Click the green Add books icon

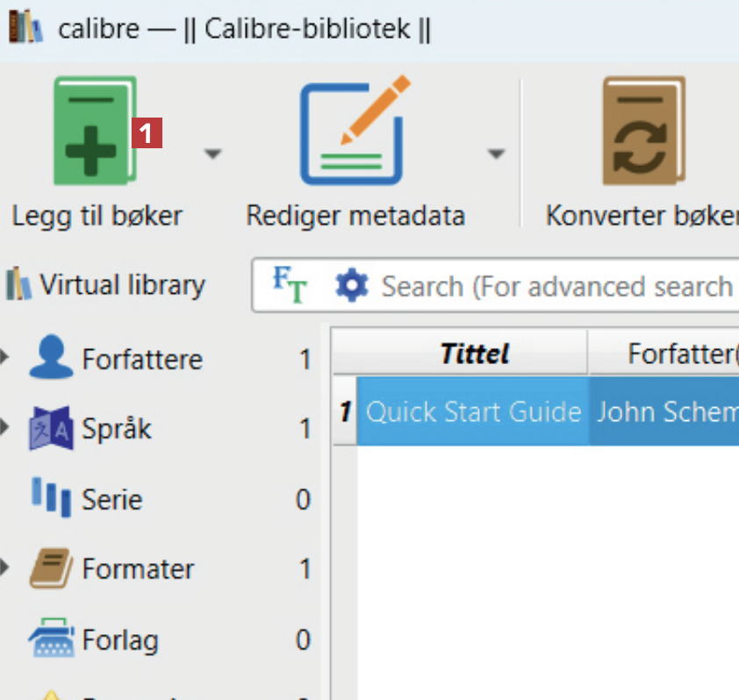[95, 132]
